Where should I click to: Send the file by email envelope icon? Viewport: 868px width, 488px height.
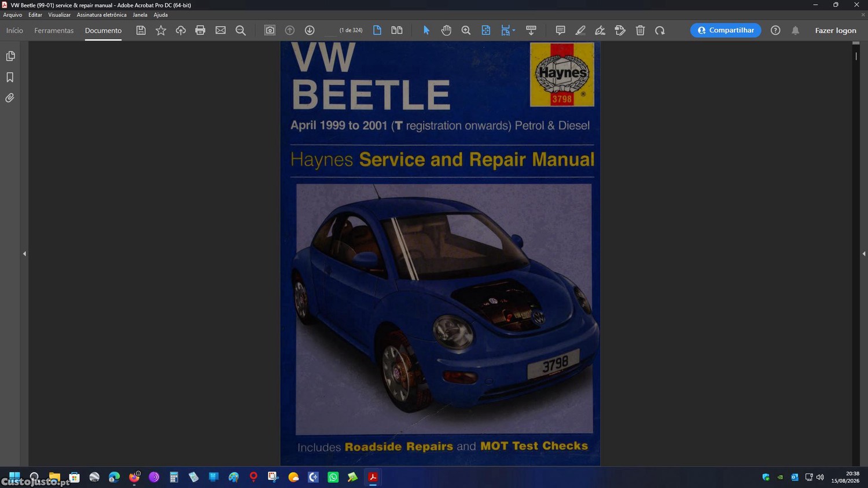click(x=220, y=30)
